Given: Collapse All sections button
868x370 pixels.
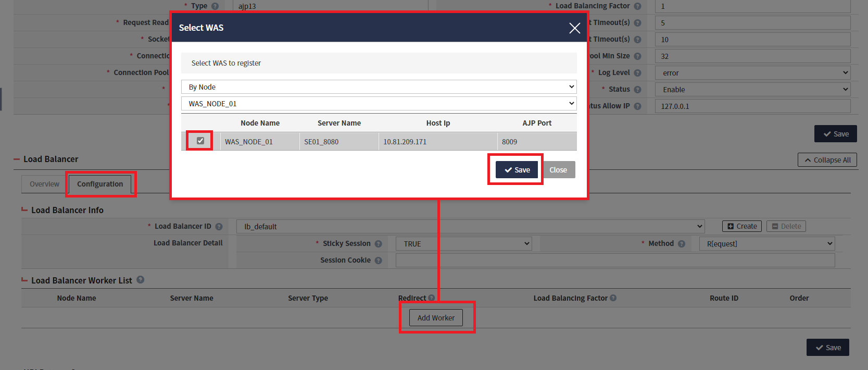Looking at the screenshot, I should (827, 160).
